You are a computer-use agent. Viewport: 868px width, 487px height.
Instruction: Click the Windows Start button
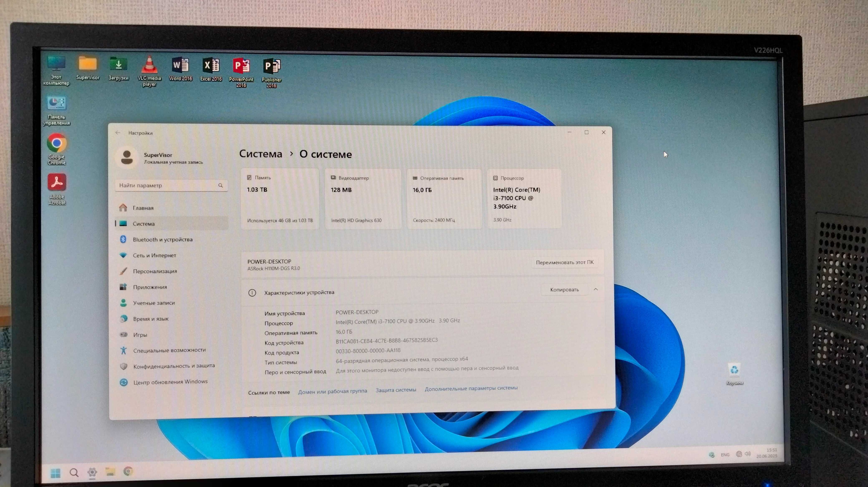coord(56,473)
